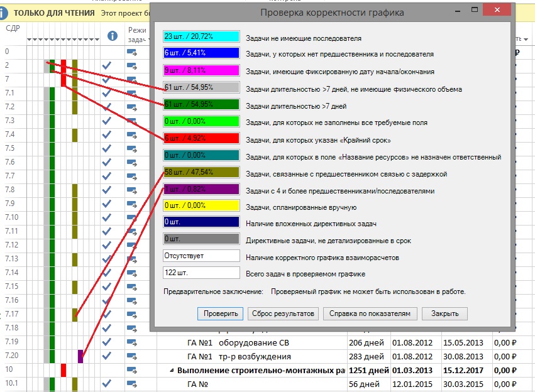Click the task mode icon in row 7.10
535x392 pixels.
point(131,218)
